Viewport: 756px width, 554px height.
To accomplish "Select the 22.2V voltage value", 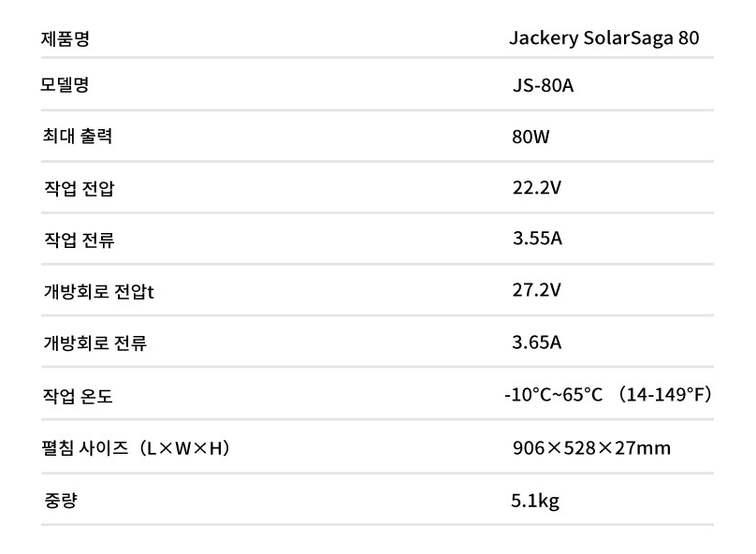I will tap(536, 187).
